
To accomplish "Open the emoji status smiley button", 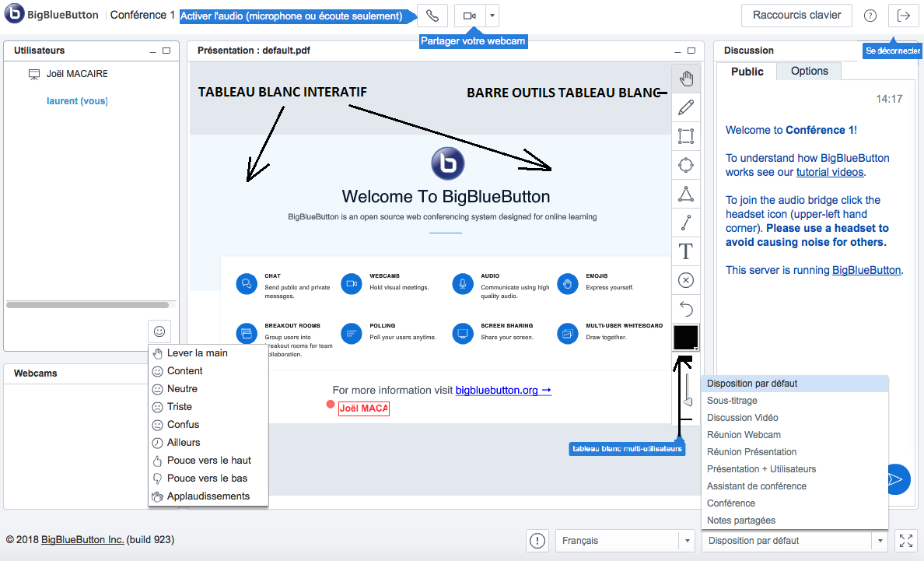I will [159, 331].
